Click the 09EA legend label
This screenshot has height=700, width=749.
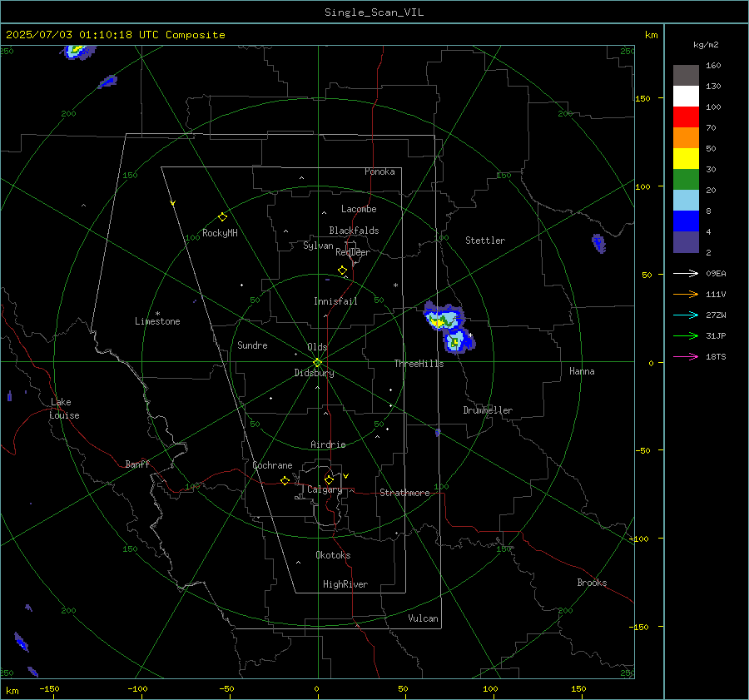716,274
